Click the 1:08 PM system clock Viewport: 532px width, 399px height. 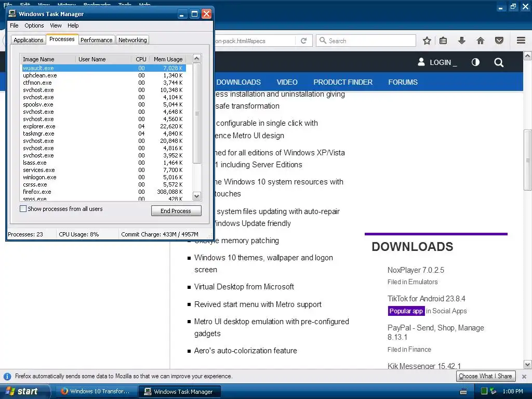[x=513, y=391]
